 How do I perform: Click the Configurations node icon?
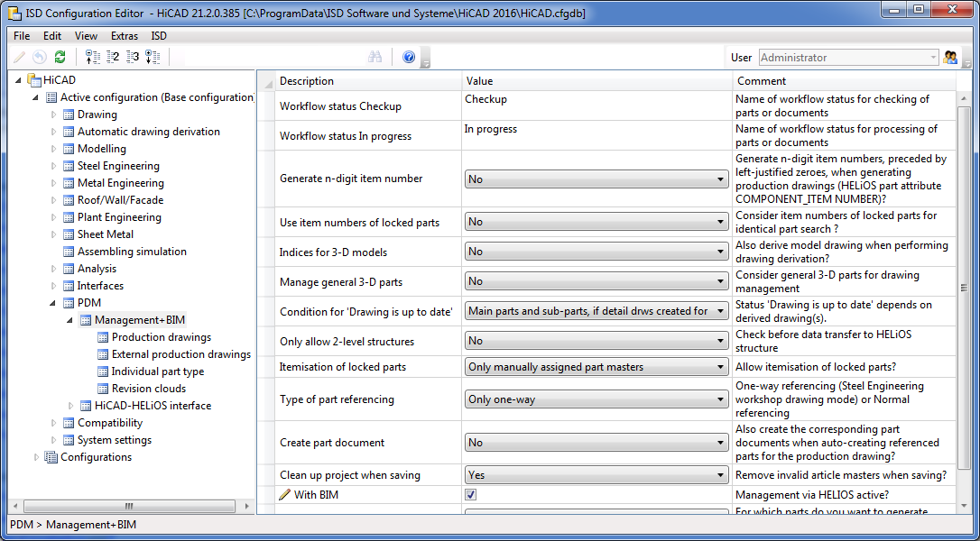pos(51,457)
